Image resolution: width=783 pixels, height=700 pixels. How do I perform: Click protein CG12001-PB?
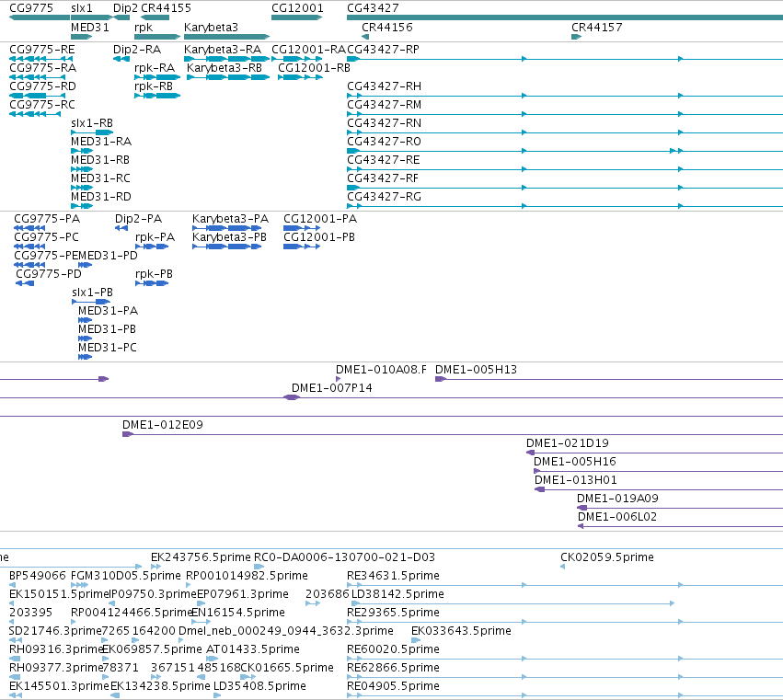(319, 237)
